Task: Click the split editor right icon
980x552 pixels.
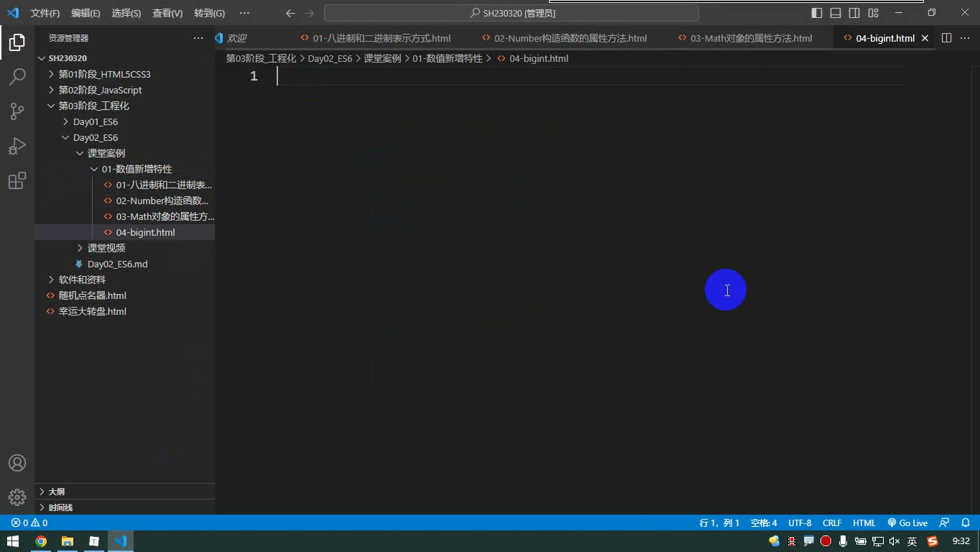Action: 946,38
